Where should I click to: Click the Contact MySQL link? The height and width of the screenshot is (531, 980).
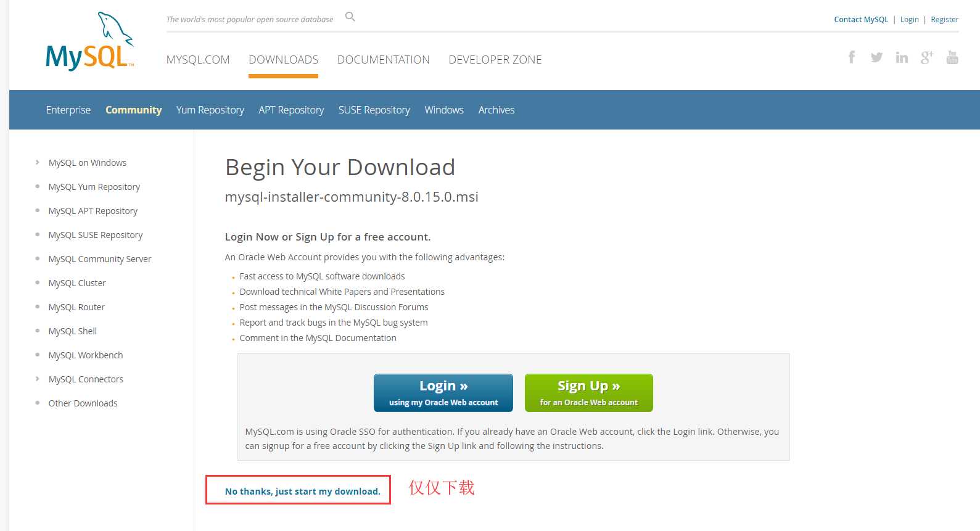tap(861, 20)
